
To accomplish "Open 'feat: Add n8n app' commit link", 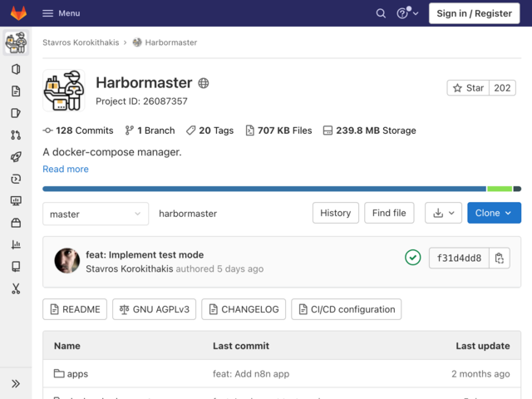I will (251, 374).
